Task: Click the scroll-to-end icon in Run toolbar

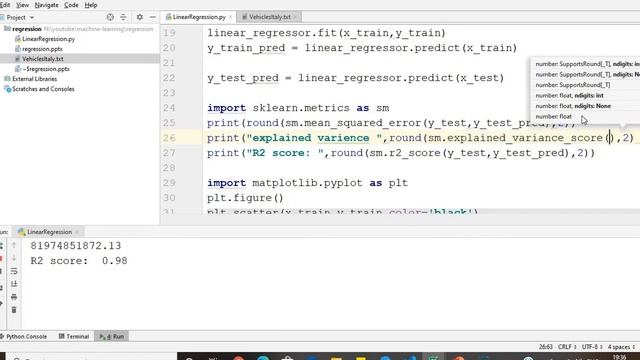Action: (14, 284)
